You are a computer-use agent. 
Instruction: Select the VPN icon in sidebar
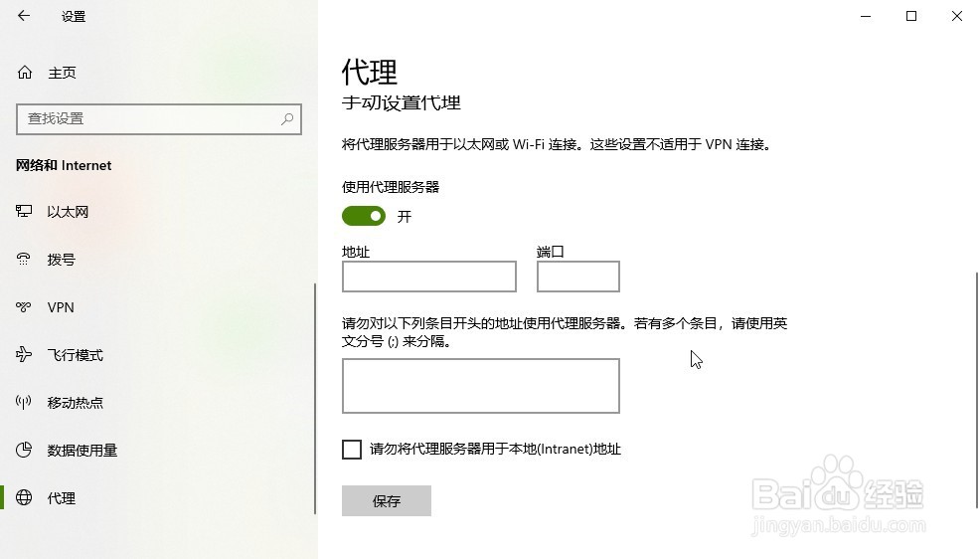pyautogui.click(x=24, y=307)
